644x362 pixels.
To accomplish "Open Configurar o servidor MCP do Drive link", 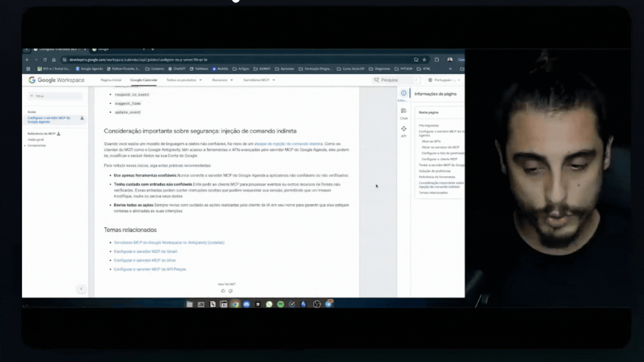I will pyautogui.click(x=145, y=260).
